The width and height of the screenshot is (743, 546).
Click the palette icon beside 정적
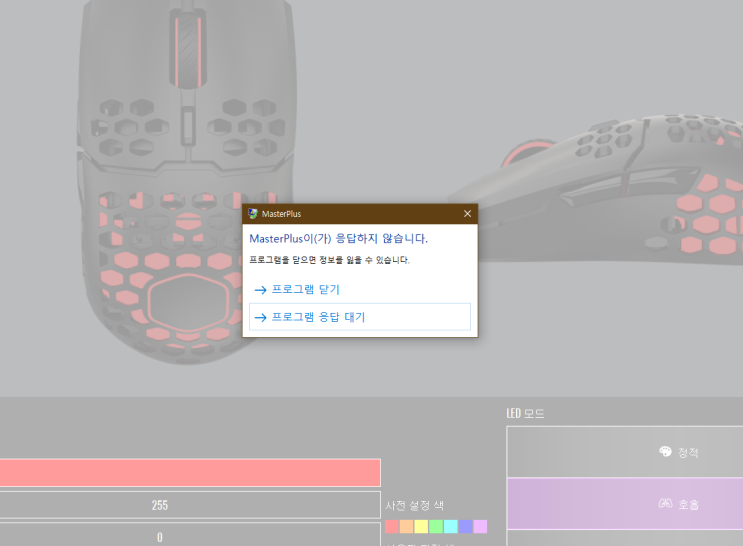[x=665, y=452]
